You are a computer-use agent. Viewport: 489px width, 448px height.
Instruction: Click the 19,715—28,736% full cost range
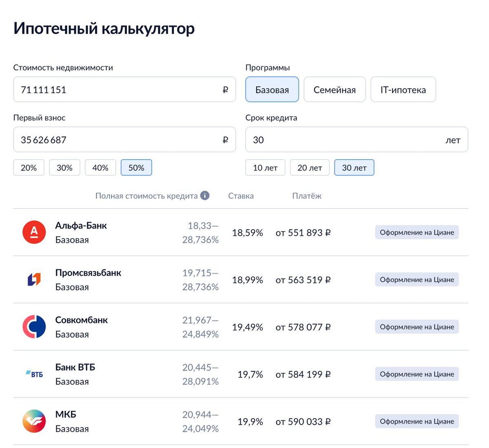(200, 280)
